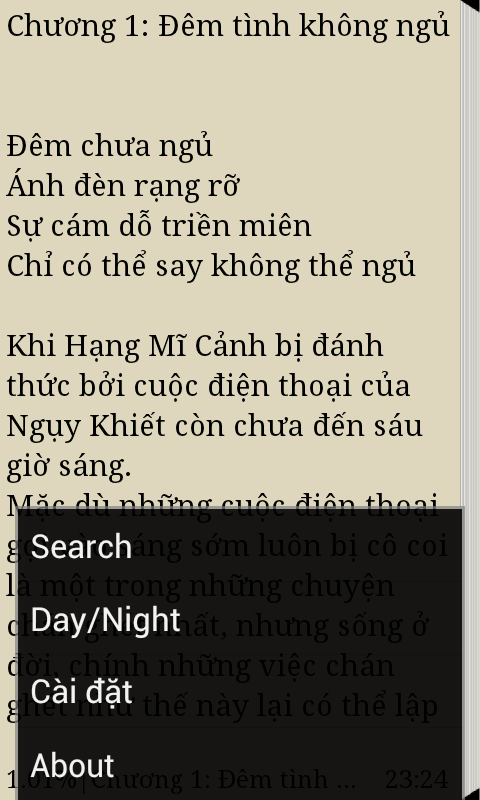This screenshot has height=800, width=480.
Task: Click the stacked page edge to turn page
Action: coord(470,398)
